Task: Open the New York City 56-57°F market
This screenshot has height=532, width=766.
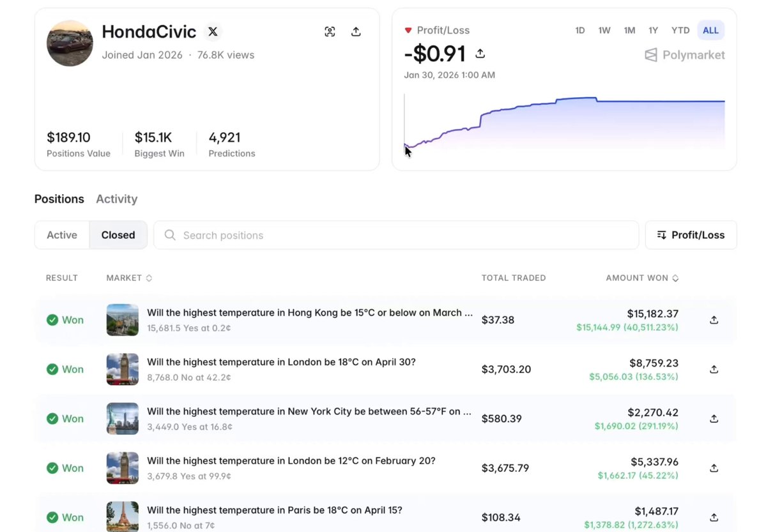Action: click(x=309, y=411)
